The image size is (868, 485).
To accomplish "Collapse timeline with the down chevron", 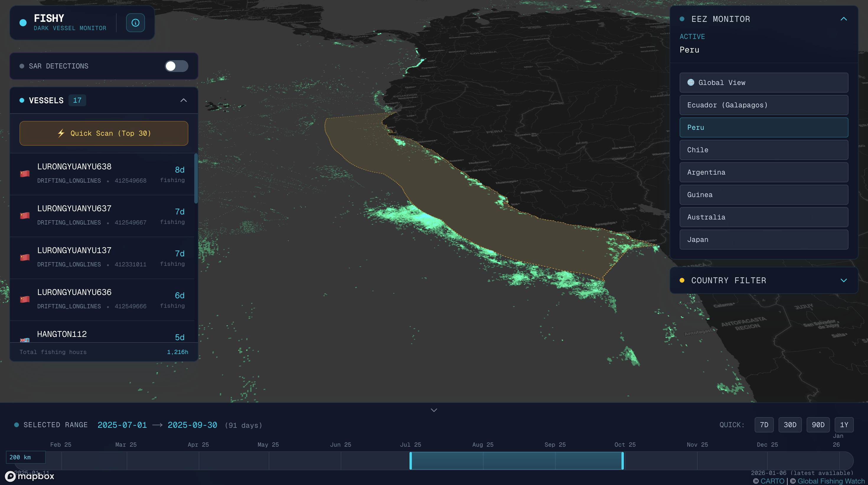I will (434, 410).
